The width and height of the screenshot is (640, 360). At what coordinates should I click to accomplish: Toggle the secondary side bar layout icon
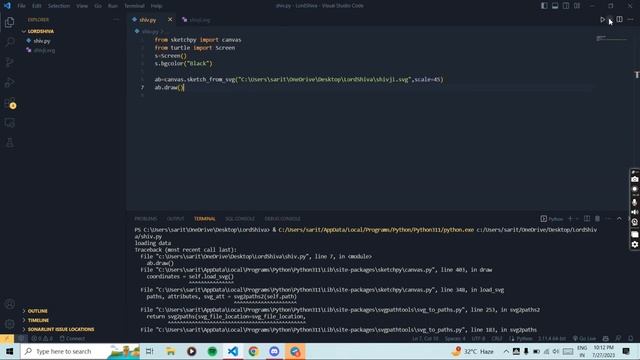coord(566,6)
